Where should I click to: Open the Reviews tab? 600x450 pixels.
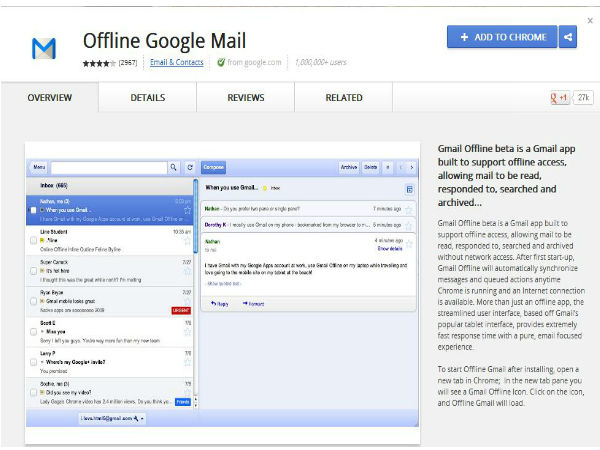click(246, 98)
